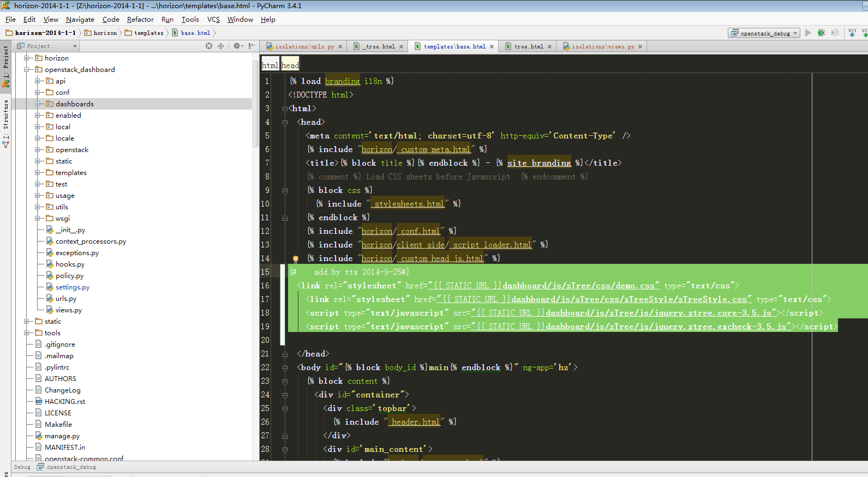
Task: Switch to the tree.html tab
Action: (x=529, y=47)
